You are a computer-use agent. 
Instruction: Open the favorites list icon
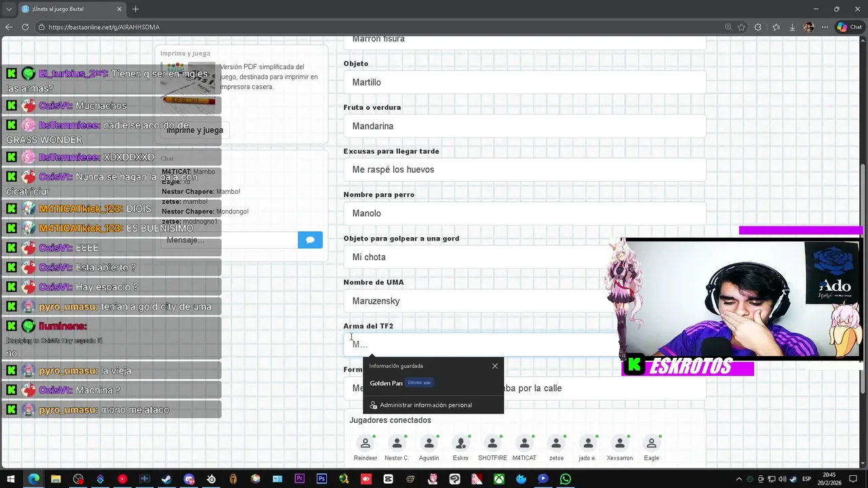pyautogui.click(x=776, y=27)
